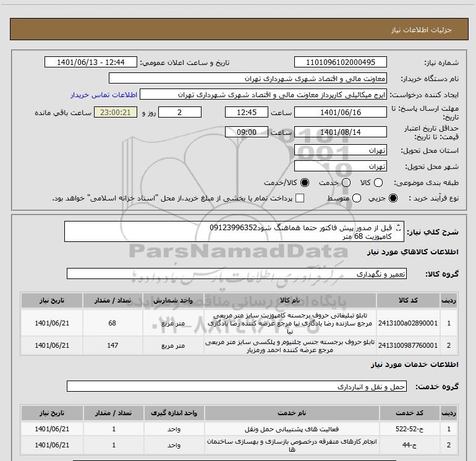Click the جزئیات اطلاعات نیاز header title
This screenshot has width=476, height=461.
coord(421,30)
